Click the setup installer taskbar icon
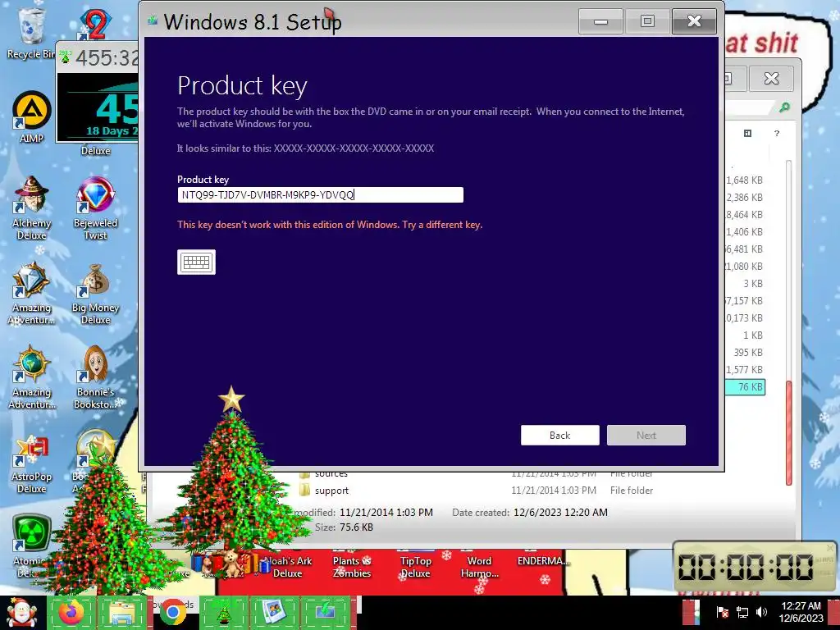Image resolution: width=840 pixels, height=630 pixels. click(325, 613)
